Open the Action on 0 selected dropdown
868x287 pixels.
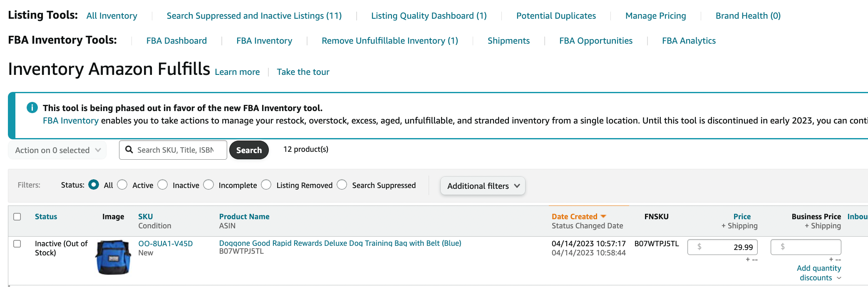[x=57, y=150]
